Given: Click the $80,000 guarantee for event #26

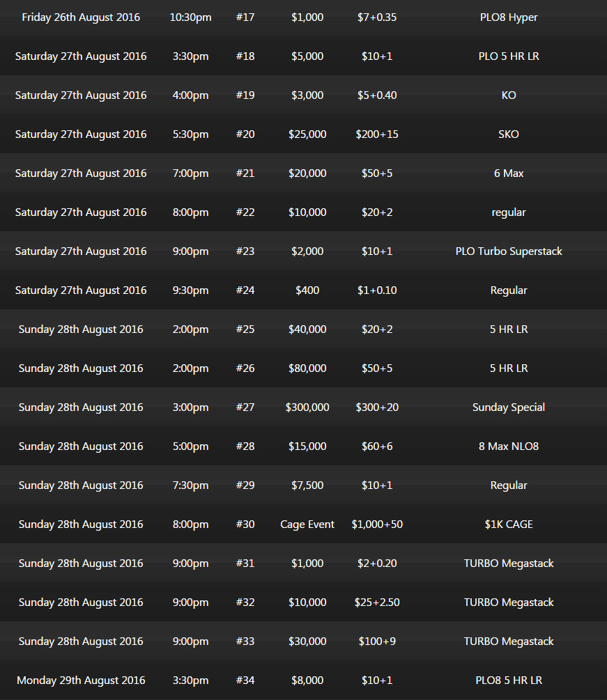Looking at the screenshot, I should pos(307,368).
